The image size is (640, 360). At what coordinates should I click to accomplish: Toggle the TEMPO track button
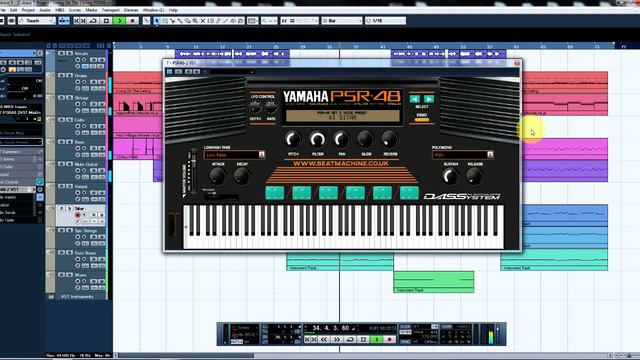pyautogui.click(x=405, y=333)
